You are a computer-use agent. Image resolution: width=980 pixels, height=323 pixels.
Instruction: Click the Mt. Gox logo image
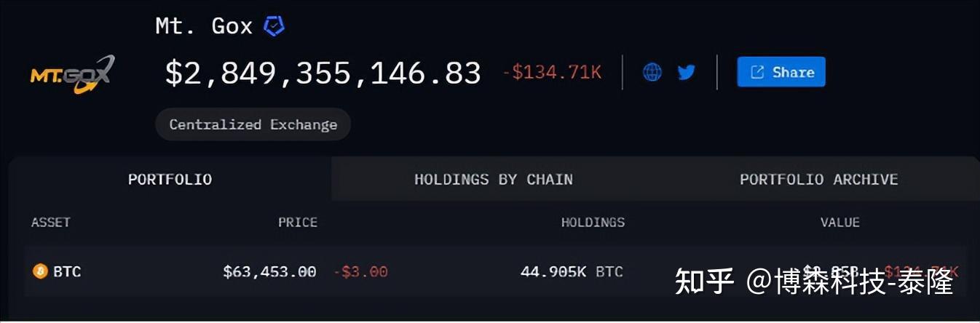(72, 73)
